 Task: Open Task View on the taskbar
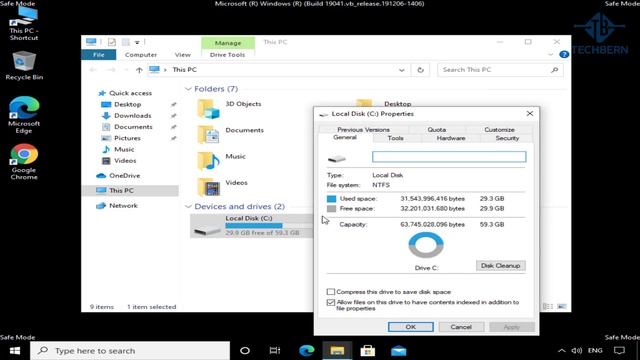click(x=275, y=351)
